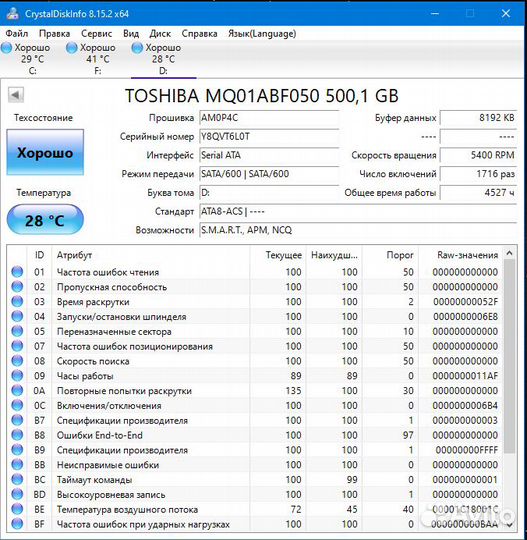Click blue status icon for attribute BC
527x540 pixels.
[17, 479]
